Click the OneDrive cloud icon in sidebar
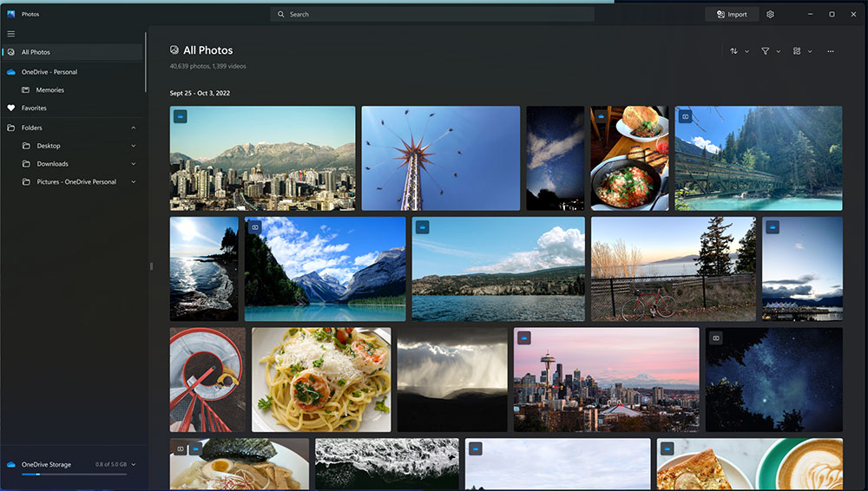Screen dimensions: 868x491 11,72
